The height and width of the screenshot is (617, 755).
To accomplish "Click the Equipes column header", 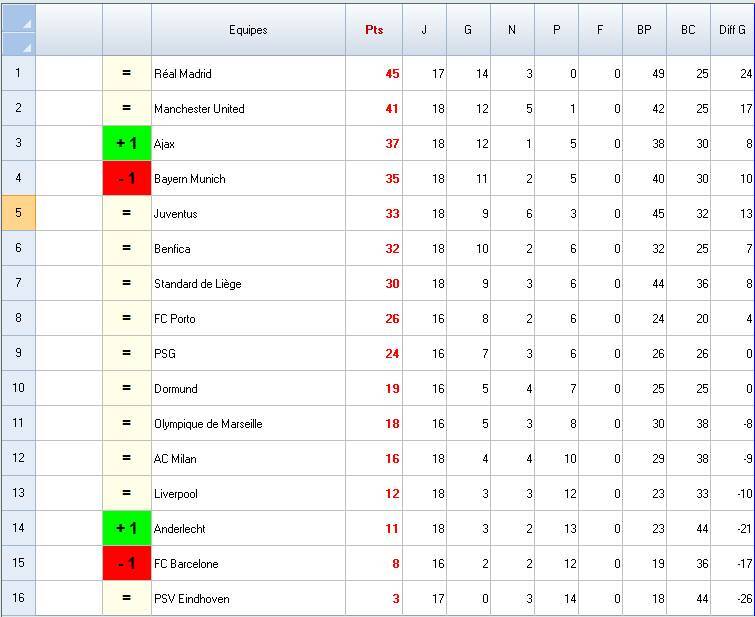I will 248,30.
